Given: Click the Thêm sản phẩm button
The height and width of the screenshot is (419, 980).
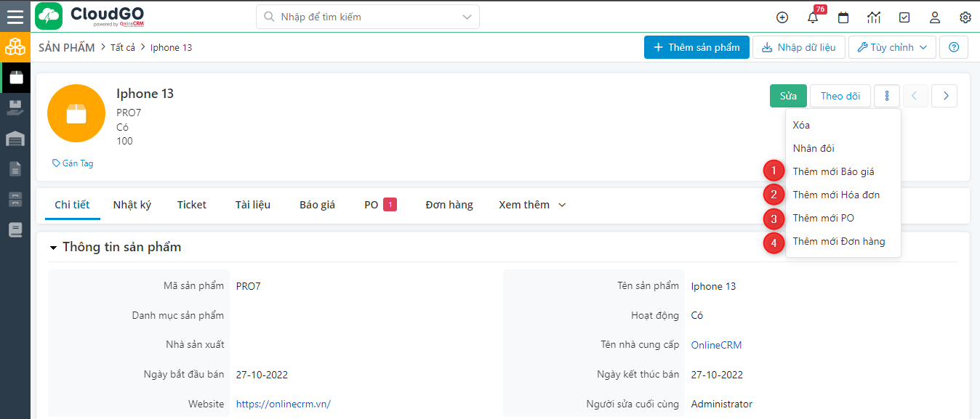Looking at the screenshot, I should click(x=696, y=46).
